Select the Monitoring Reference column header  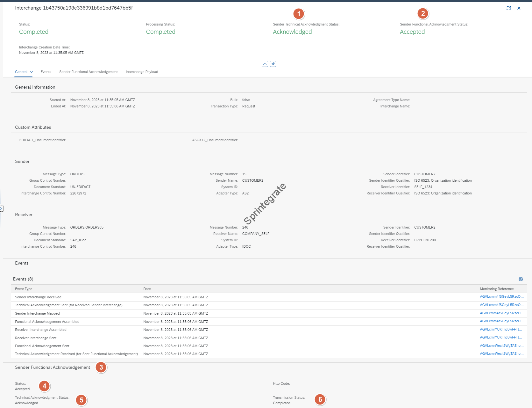(x=497, y=289)
